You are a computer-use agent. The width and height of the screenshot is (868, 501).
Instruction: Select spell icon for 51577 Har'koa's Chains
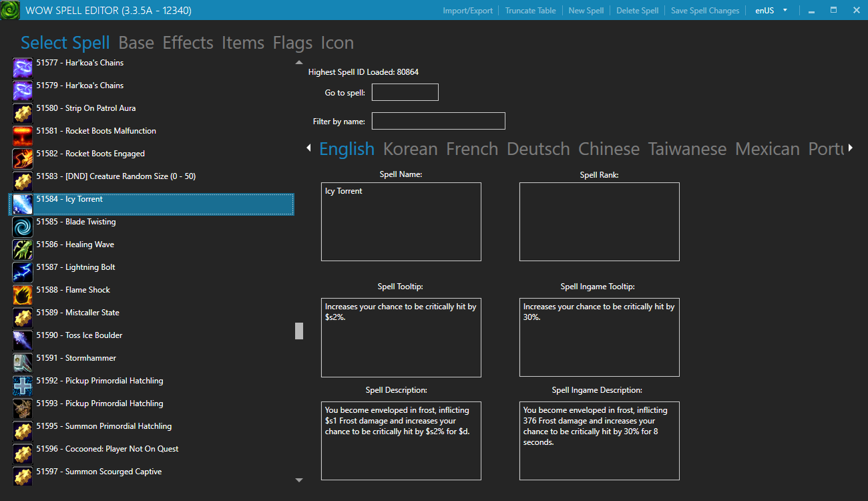pos(23,67)
